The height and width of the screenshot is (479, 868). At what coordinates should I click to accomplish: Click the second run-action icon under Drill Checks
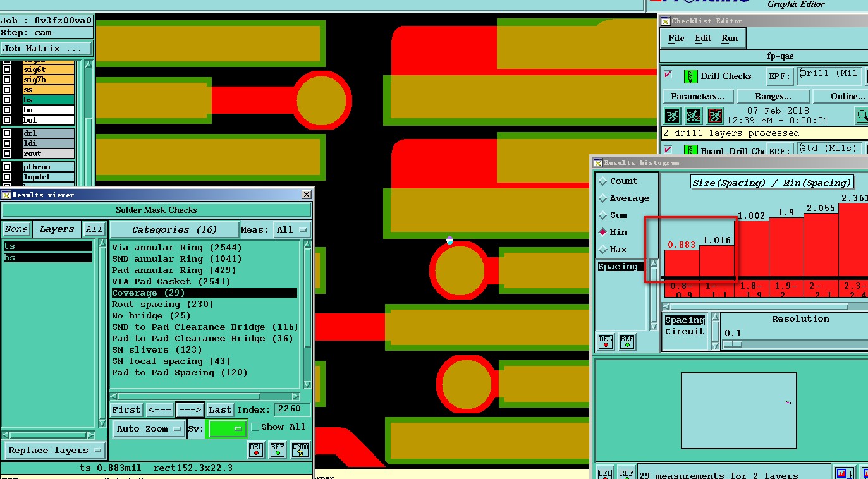tap(693, 116)
